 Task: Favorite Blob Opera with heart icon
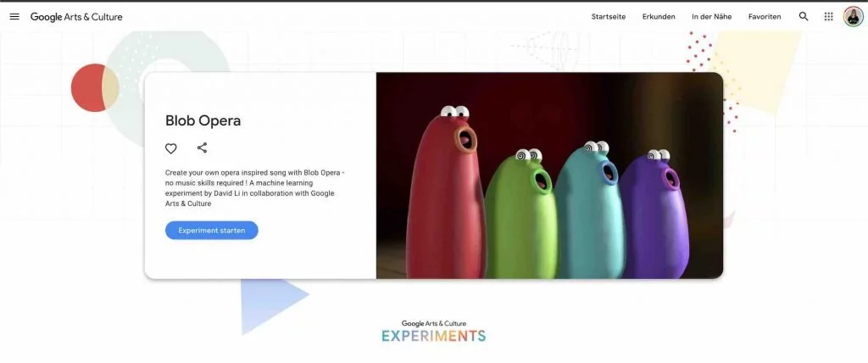(x=171, y=148)
